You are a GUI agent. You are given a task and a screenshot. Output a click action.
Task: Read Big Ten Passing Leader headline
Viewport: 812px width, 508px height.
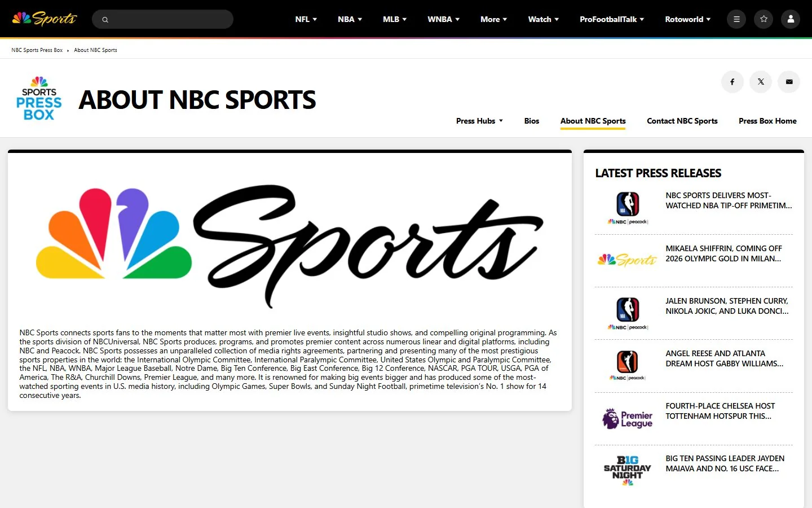(x=725, y=463)
